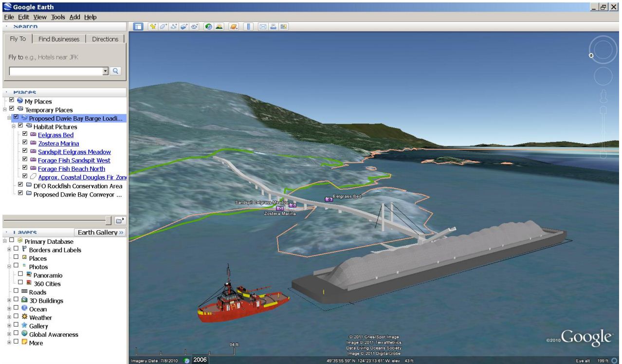This screenshot has width=622, height=364.
Task: Open the Zostera Marina link in Places
Action: (58, 143)
